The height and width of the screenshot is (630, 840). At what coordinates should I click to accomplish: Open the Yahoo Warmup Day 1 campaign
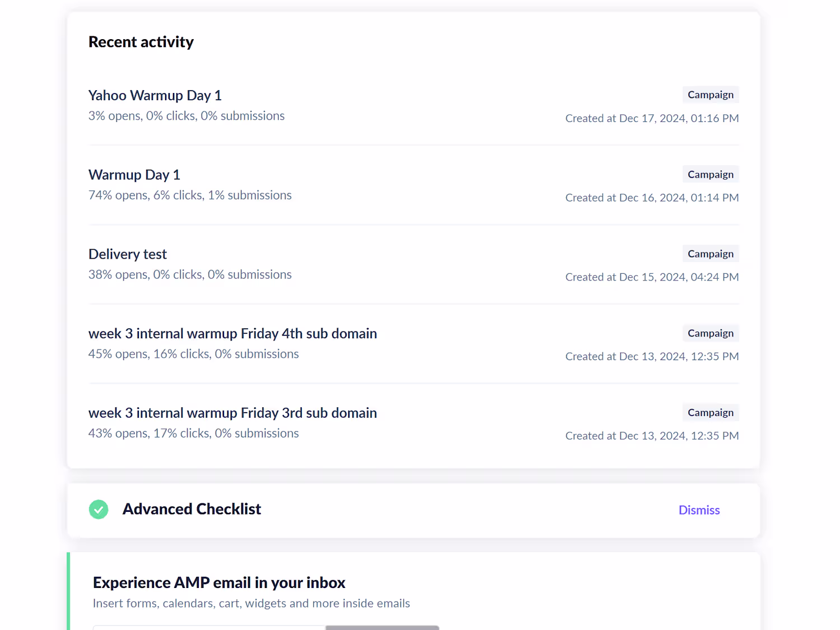[155, 96]
